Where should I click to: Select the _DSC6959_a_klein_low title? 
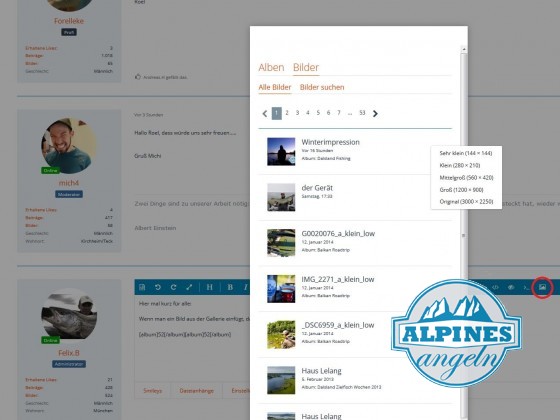click(338, 325)
